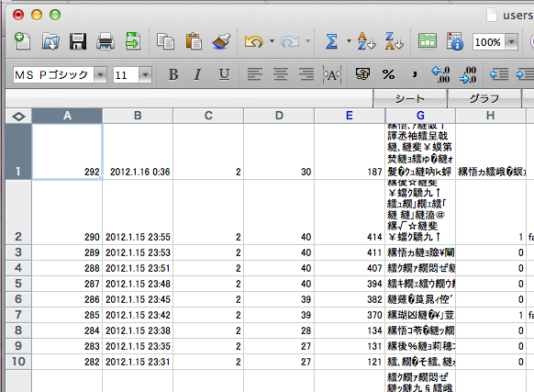Switch to the グラフ tab
Viewport: 534px width, 392px height.
(484, 99)
